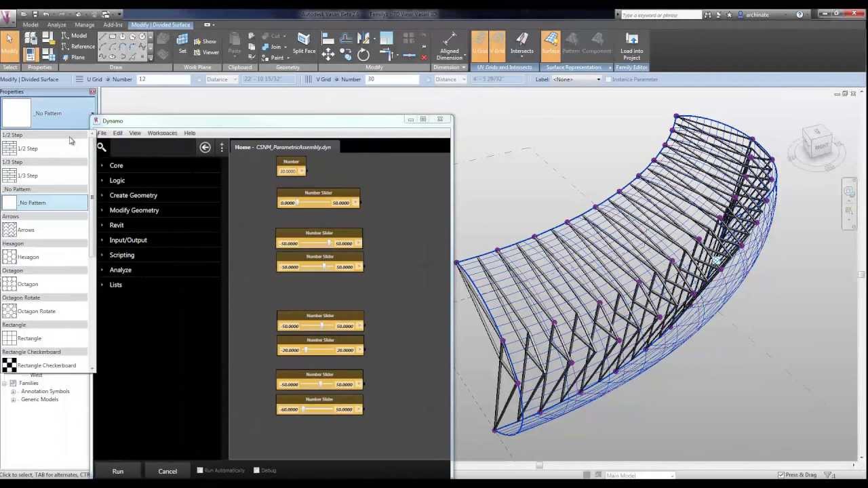Click the Run button in Dynamo
Viewport: 868px width, 488px height.
(x=117, y=470)
